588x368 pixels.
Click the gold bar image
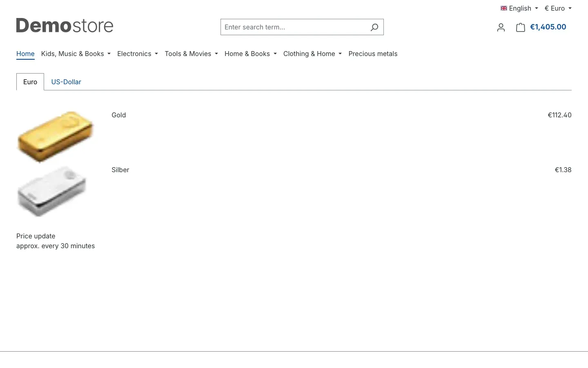coord(56,136)
